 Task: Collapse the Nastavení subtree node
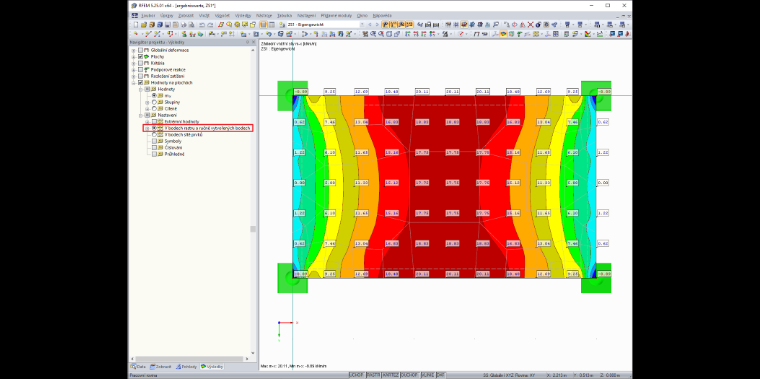141,115
